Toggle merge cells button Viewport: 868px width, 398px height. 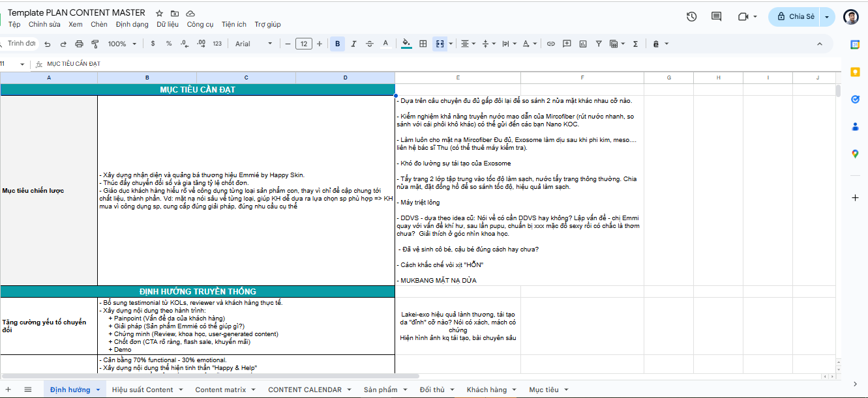[x=440, y=44]
